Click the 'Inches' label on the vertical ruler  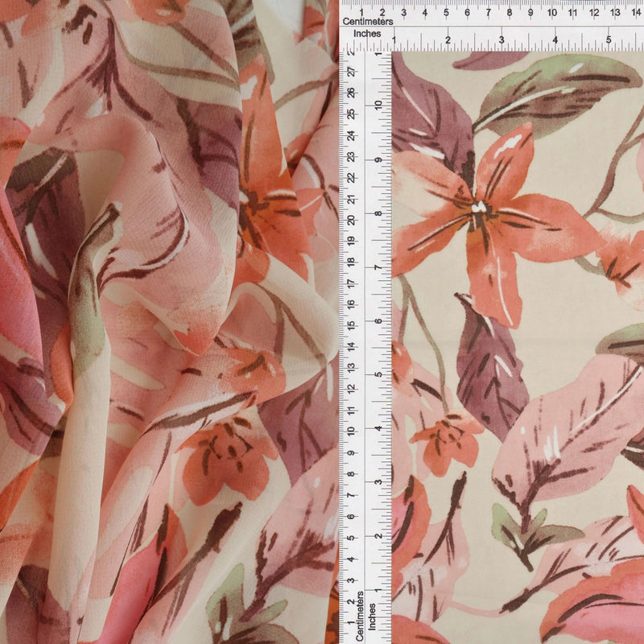point(372,617)
